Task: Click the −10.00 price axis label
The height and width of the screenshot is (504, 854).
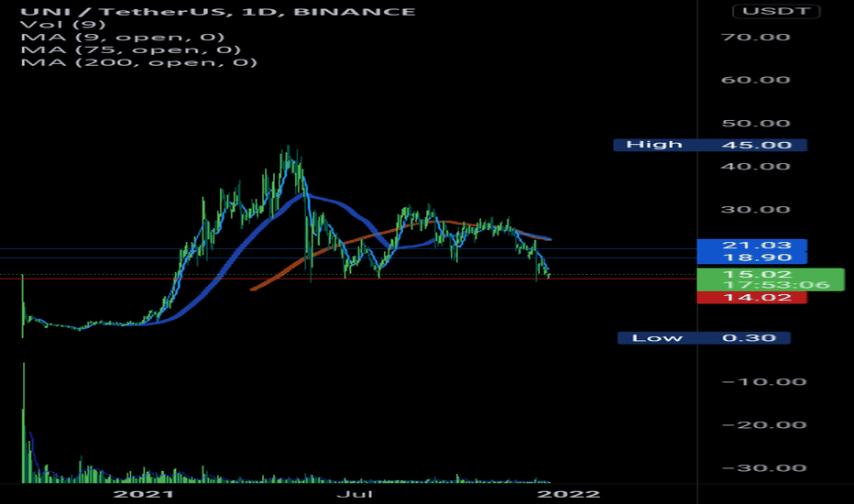Action: pyautogui.click(x=764, y=381)
